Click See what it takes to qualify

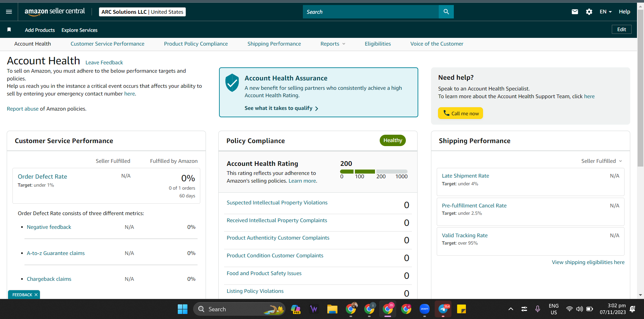click(281, 108)
